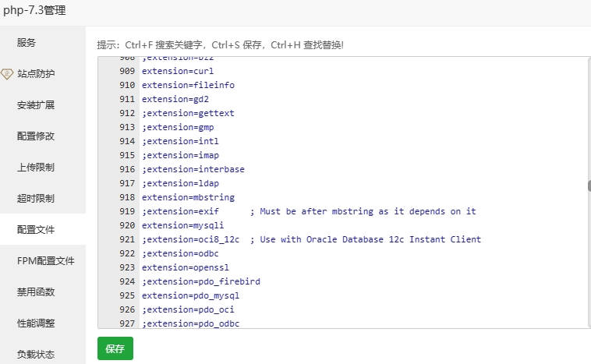591x364 pixels.
Task: Select the 上传限制 sidebar item
Action: coord(36,168)
